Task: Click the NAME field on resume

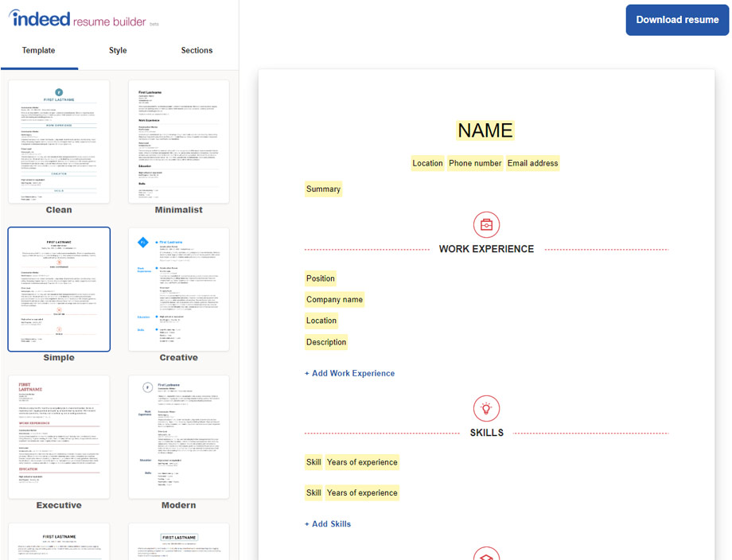Action: click(485, 130)
